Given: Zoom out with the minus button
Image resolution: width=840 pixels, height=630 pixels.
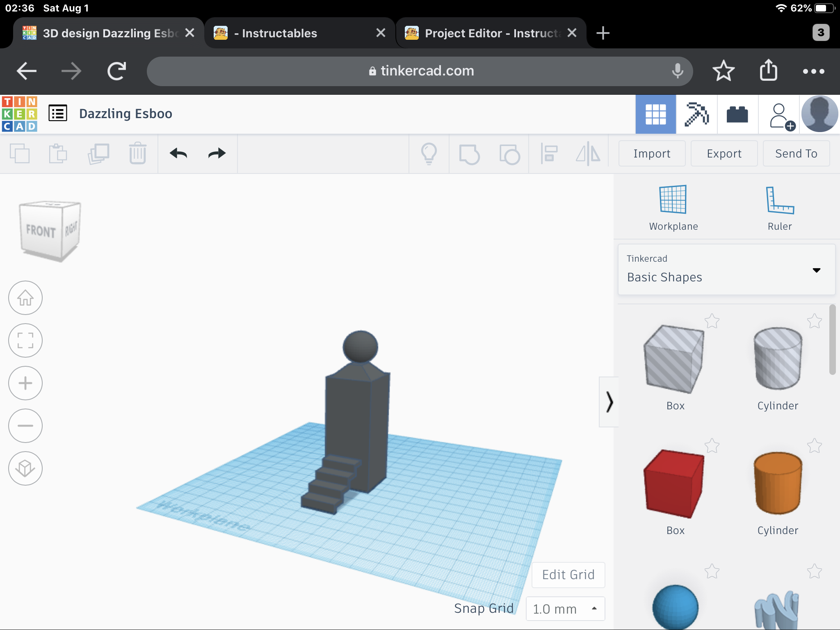Looking at the screenshot, I should [25, 426].
